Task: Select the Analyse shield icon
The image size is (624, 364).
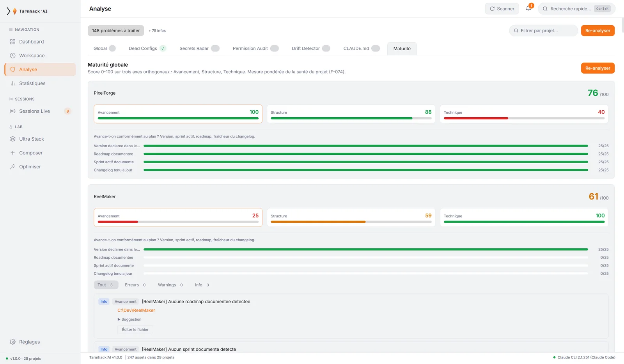Action: click(12, 69)
